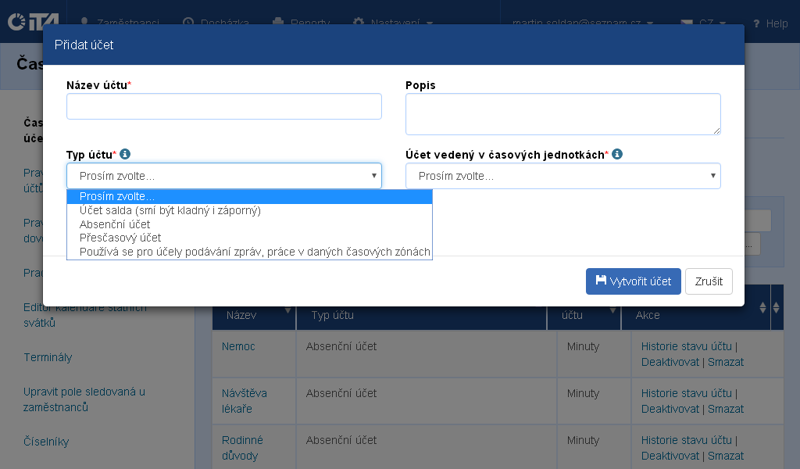Focus the Název účtu text field
Viewport: 800px width, 469px height.
(224, 107)
